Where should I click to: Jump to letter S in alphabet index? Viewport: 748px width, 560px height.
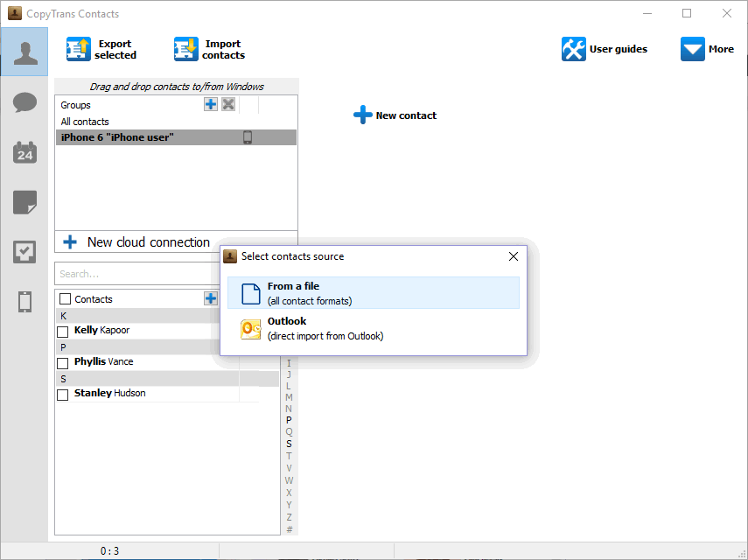[x=289, y=444]
